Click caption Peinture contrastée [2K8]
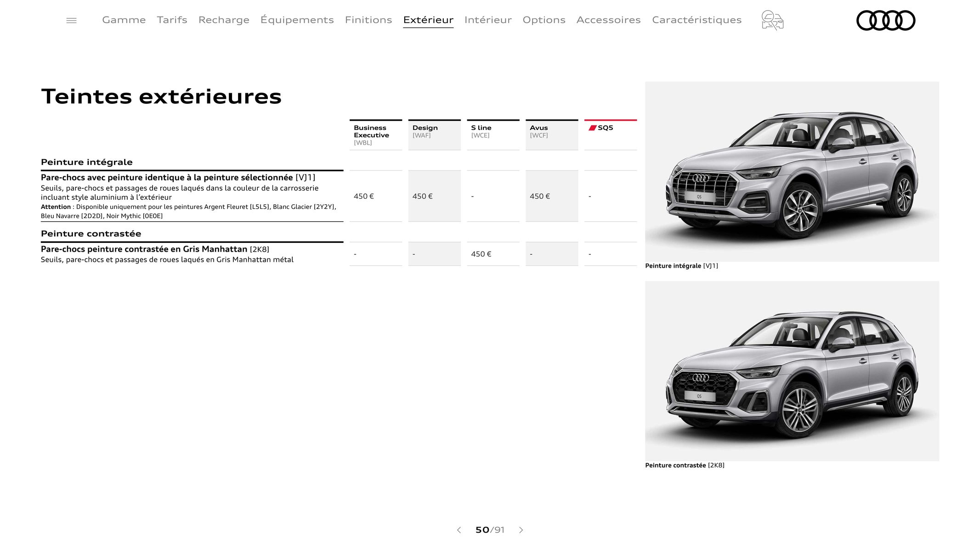Screen dimensions: 980x551 coord(685,465)
